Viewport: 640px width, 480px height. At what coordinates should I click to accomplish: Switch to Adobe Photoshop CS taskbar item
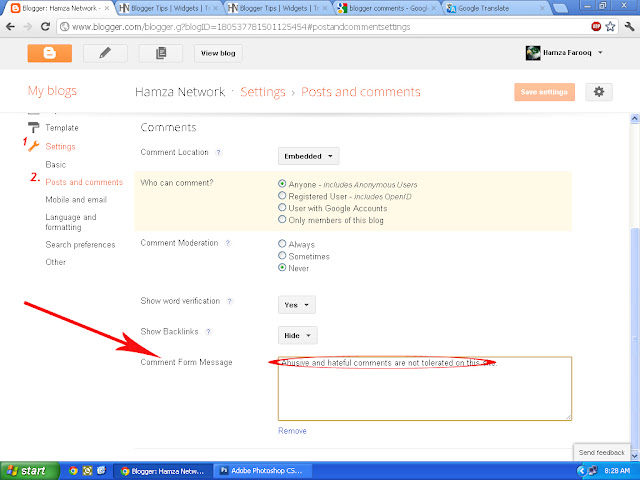coord(262,471)
